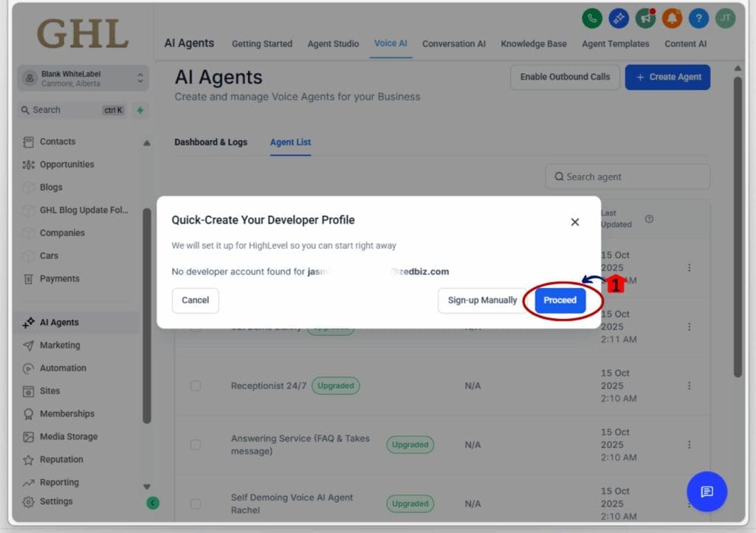Switch to the Conversation AI tab
The width and height of the screenshot is (756, 533).
pyautogui.click(x=453, y=44)
